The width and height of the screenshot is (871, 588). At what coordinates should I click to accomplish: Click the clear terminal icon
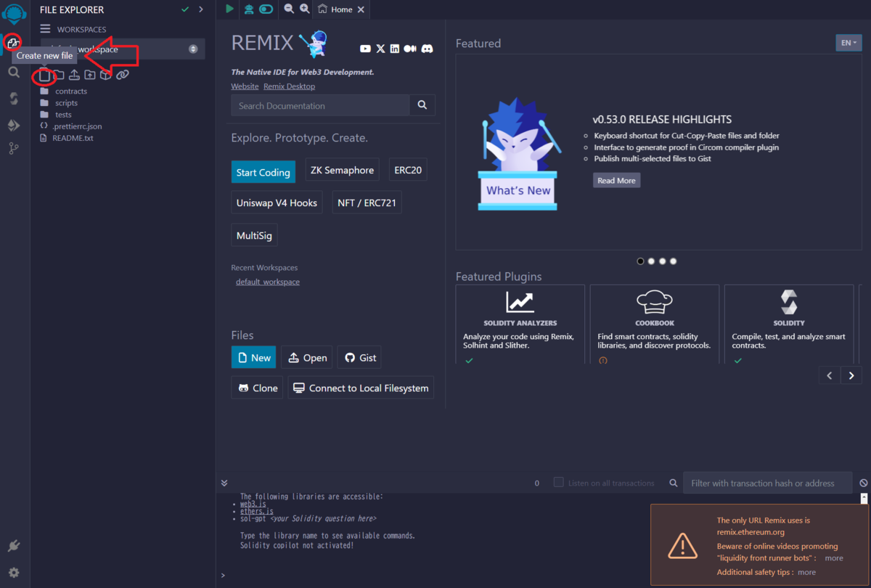click(864, 483)
